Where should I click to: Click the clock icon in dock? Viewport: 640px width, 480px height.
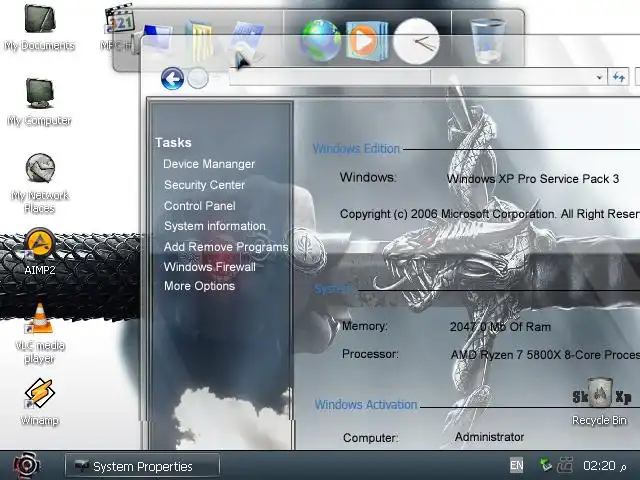click(x=416, y=41)
